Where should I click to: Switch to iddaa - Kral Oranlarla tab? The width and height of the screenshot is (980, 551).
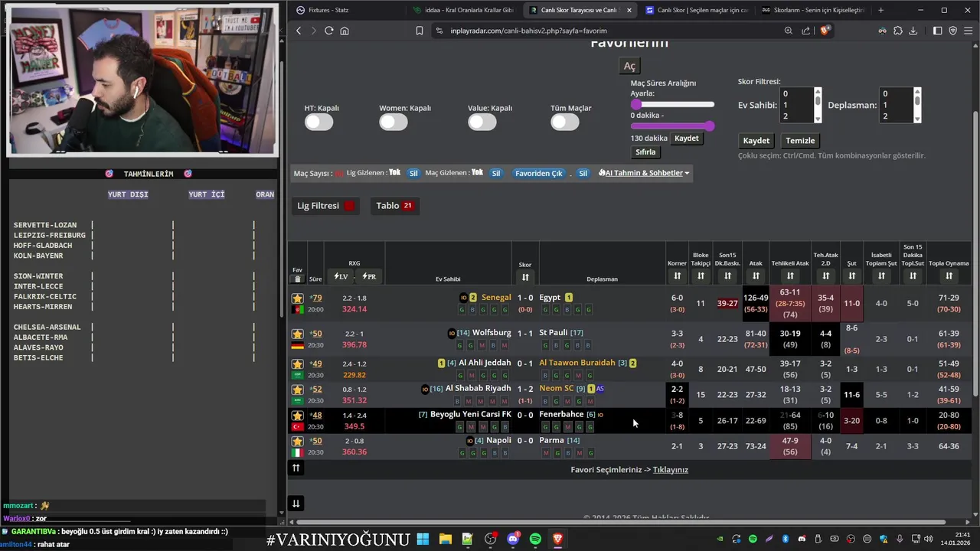463,10
